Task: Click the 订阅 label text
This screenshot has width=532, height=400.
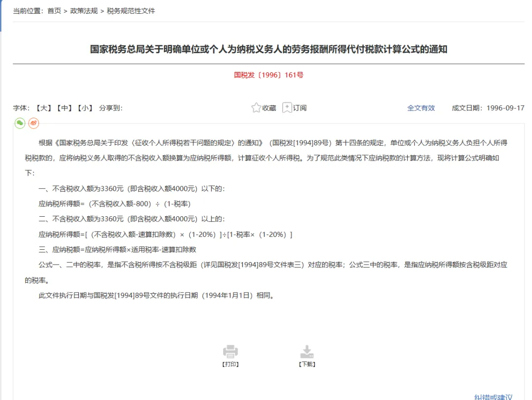Action: tap(299, 108)
